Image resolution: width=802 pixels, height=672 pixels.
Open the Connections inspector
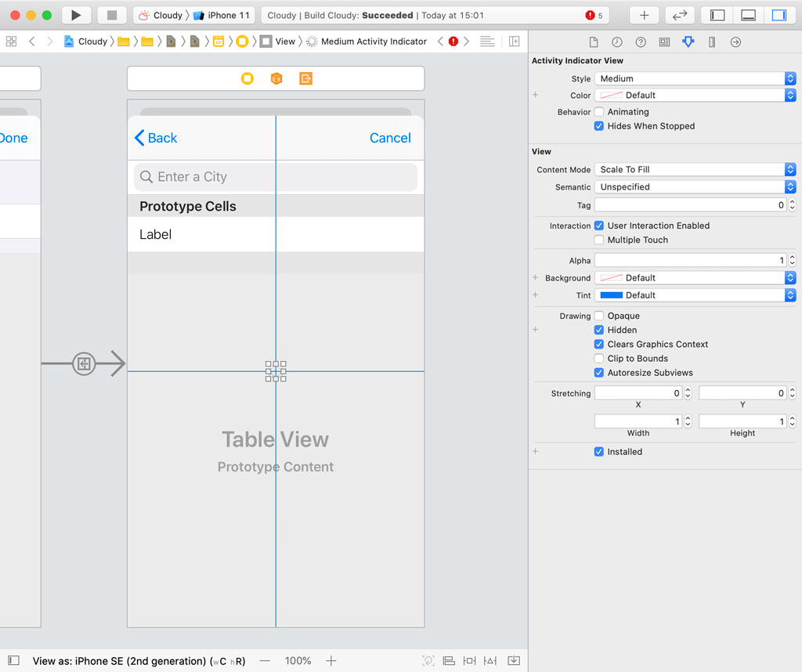tap(735, 42)
